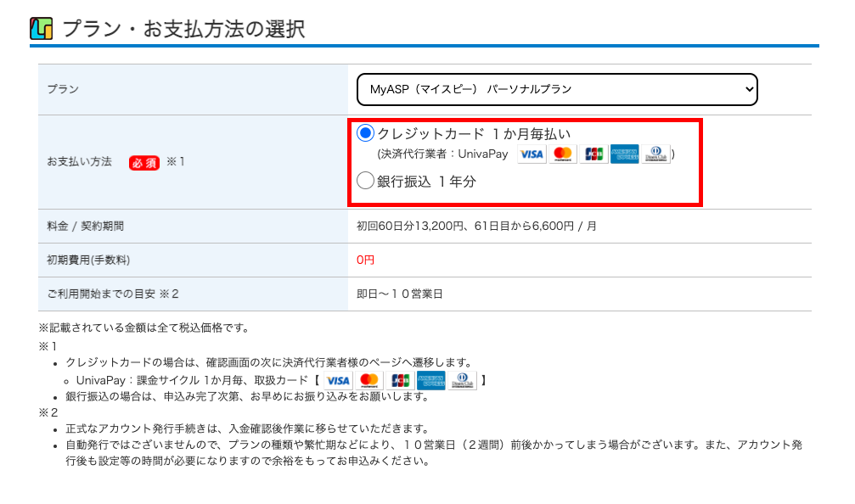This screenshot has height=504, width=855.
Task: Click the JCB icon in payment method row
Action: (593, 154)
